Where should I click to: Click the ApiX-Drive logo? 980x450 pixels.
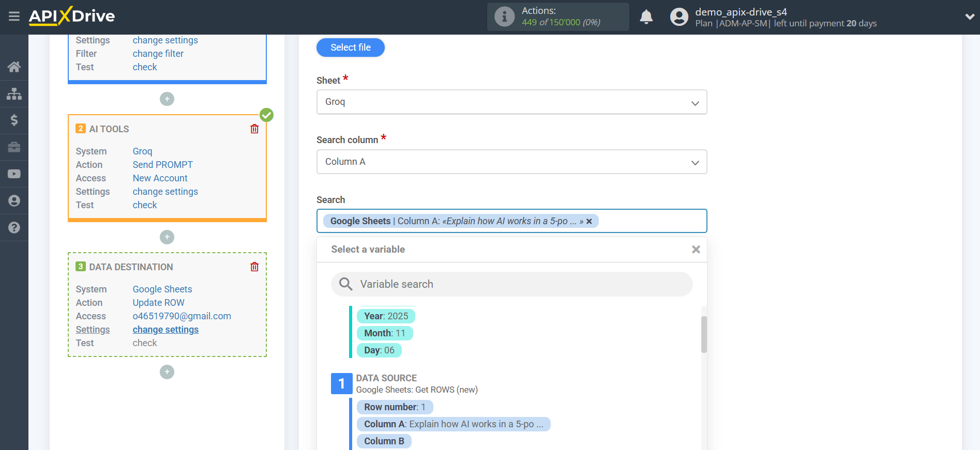(x=72, y=16)
